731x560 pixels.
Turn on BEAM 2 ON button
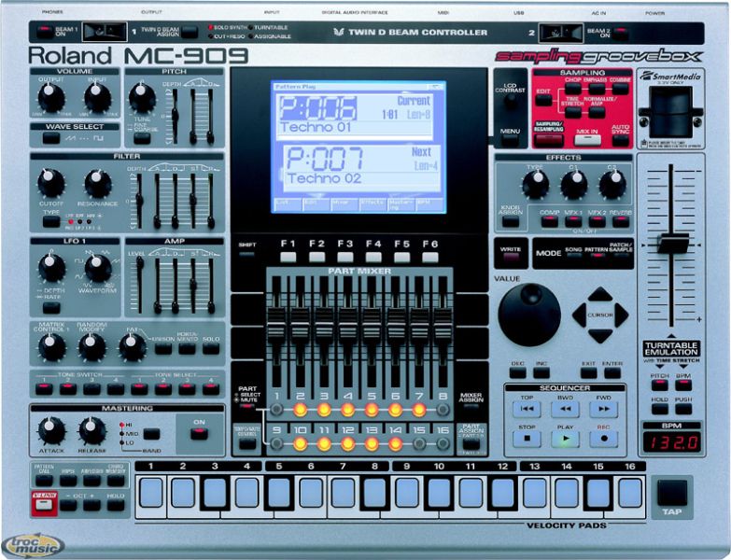coord(620,33)
